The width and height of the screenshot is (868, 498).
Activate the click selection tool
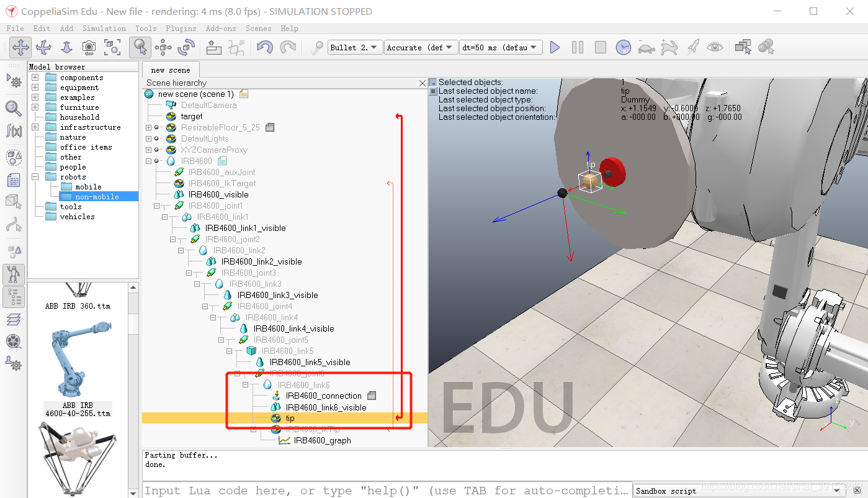click(140, 47)
